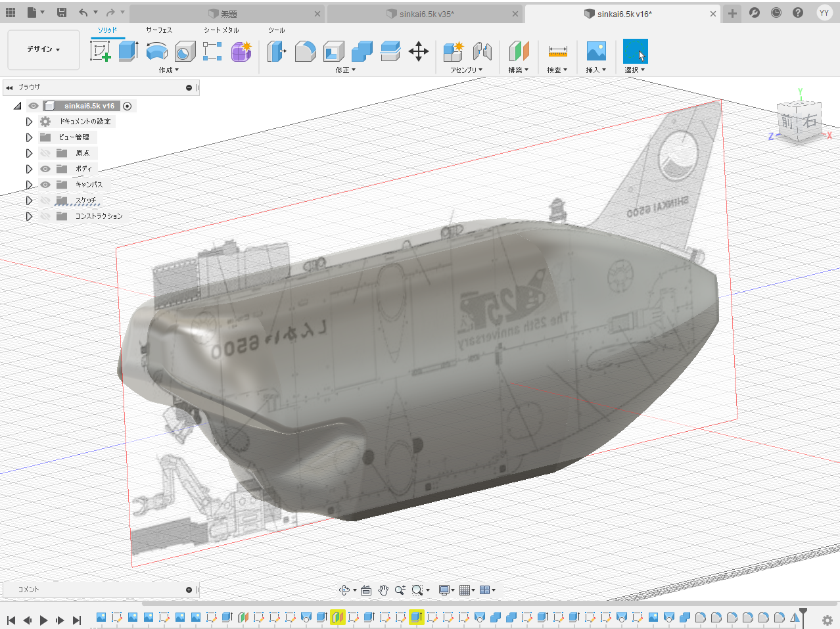Switch to the ツール tab
This screenshot has width=840, height=629.
click(x=277, y=30)
